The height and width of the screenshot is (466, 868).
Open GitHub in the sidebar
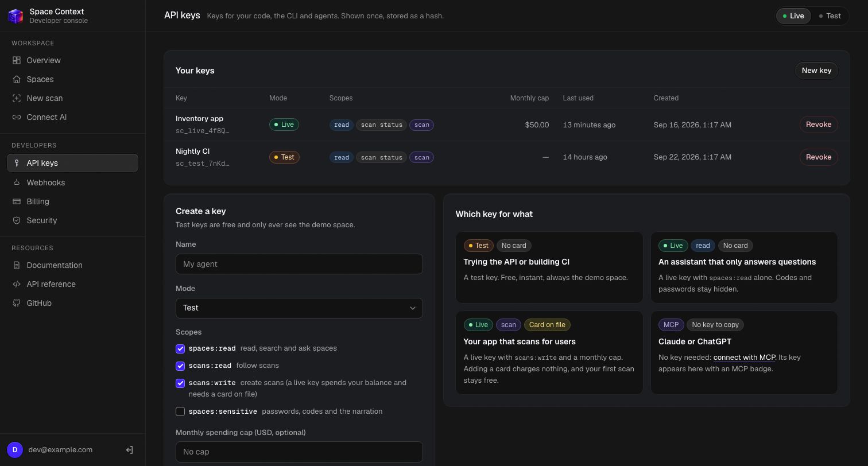pos(72,303)
